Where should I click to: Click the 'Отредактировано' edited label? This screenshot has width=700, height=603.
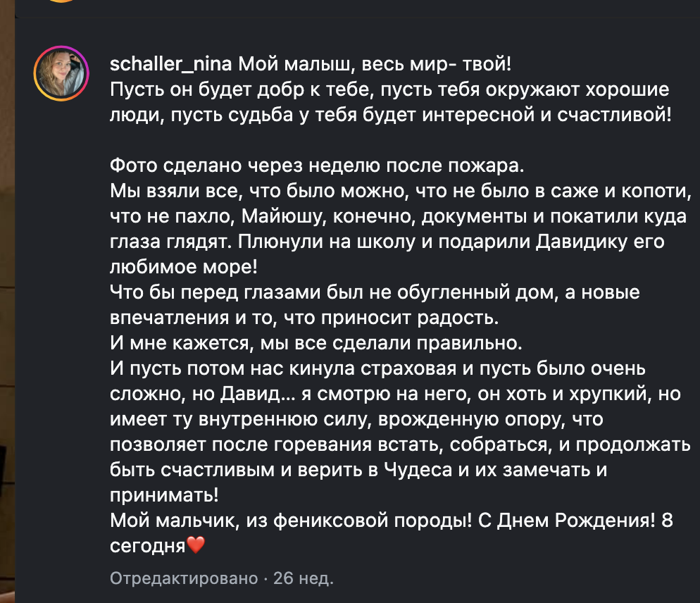click(184, 578)
